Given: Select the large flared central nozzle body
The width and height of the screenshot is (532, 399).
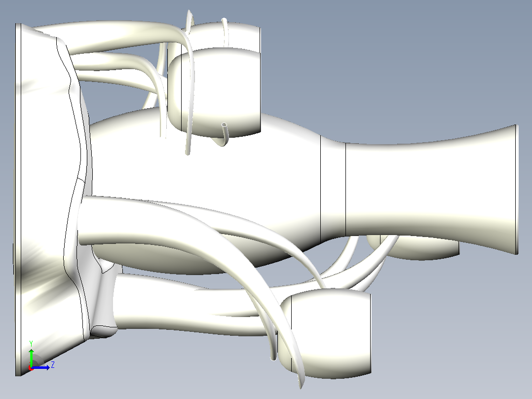Looking at the screenshot, I should click(x=431, y=189).
